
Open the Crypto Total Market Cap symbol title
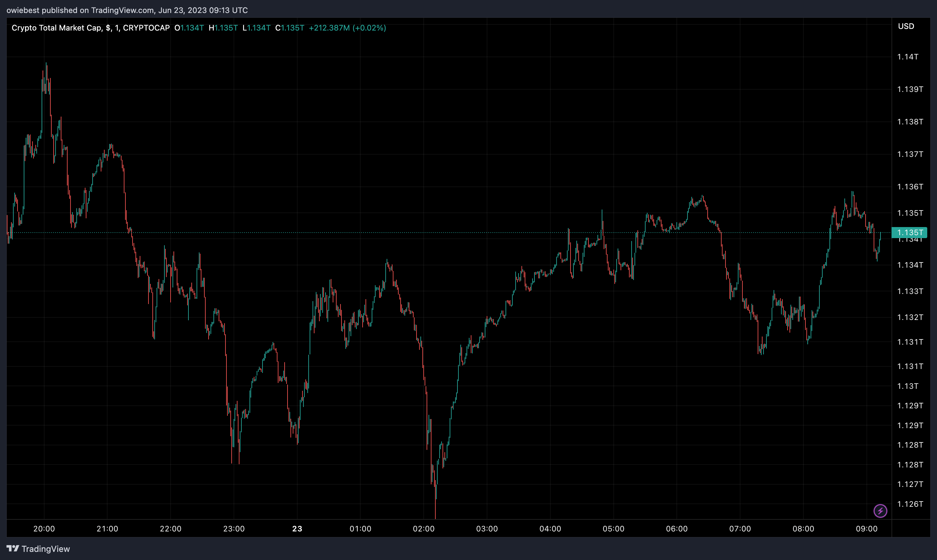coord(91,28)
